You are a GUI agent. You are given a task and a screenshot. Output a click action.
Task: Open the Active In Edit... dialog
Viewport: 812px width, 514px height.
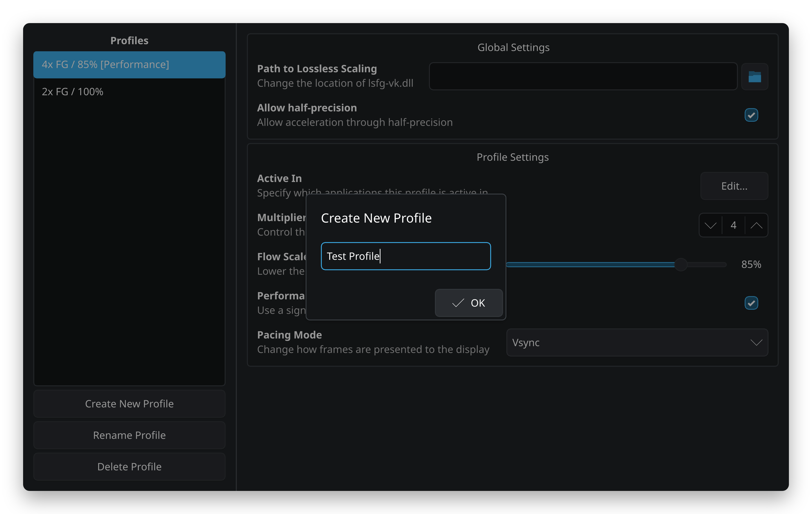point(734,186)
